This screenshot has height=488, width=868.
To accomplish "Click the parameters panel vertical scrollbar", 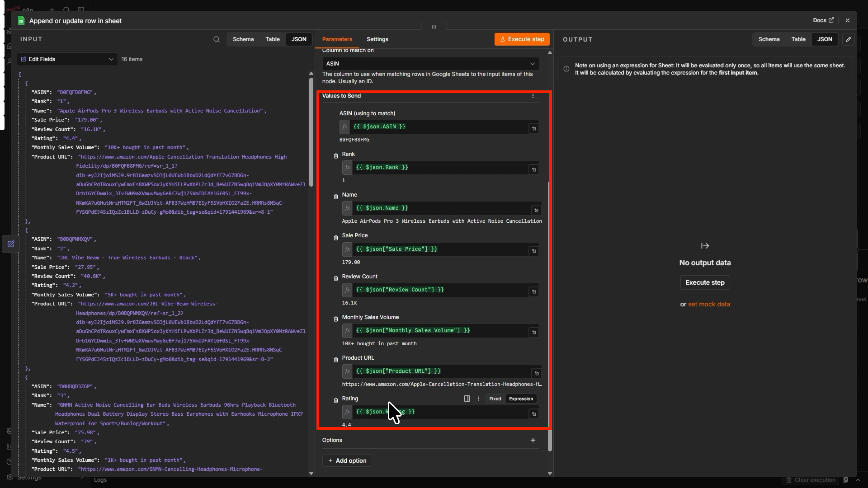I will point(550,316).
